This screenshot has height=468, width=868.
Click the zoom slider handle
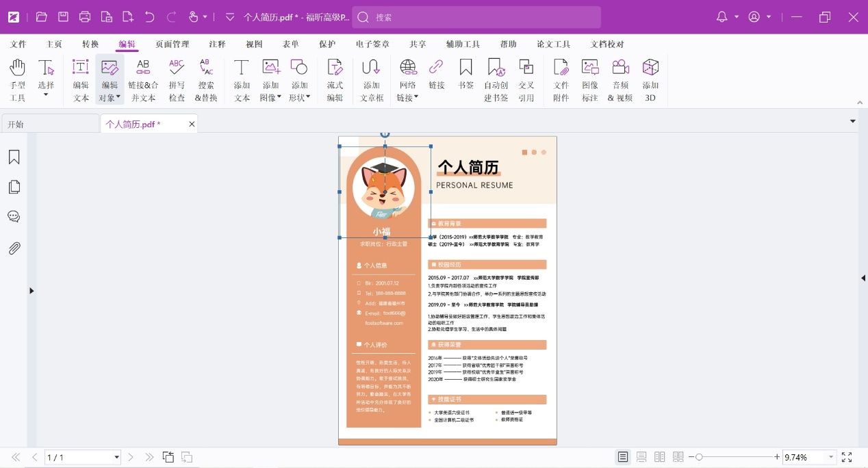point(699,457)
